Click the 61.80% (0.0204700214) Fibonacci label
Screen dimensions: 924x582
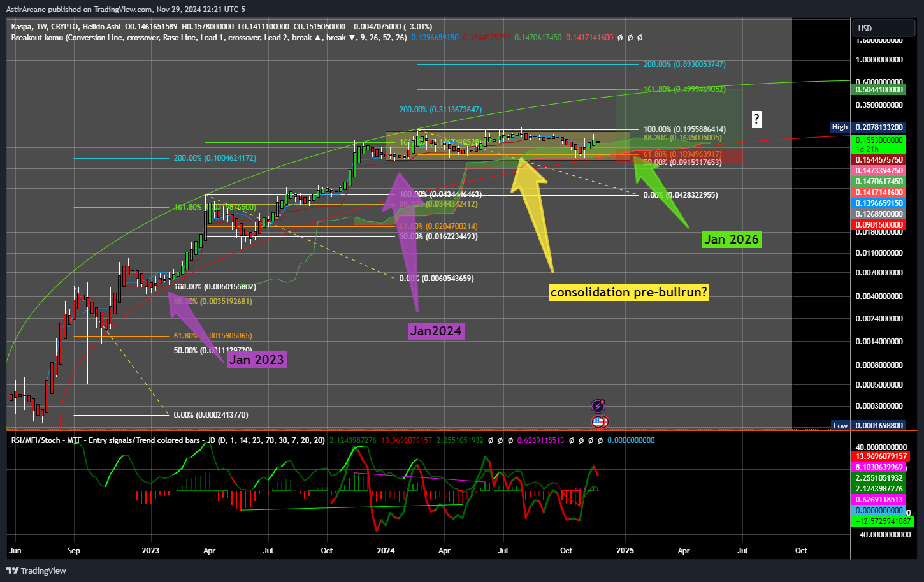pos(438,226)
